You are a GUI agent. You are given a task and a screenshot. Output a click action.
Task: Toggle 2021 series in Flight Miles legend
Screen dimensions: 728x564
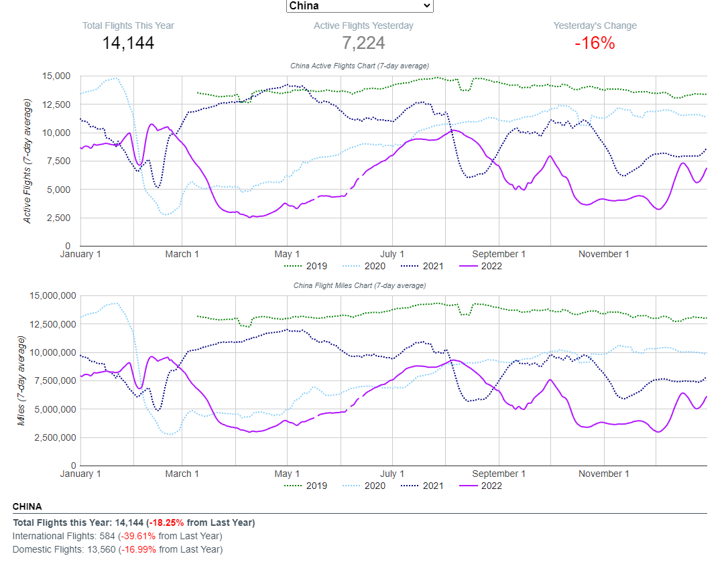tap(422, 486)
